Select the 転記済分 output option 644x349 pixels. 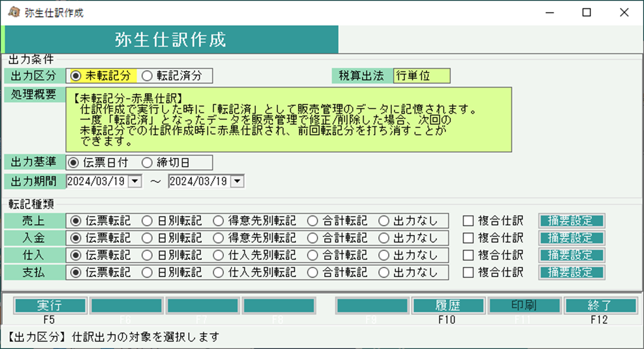click(x=147, y=76)
